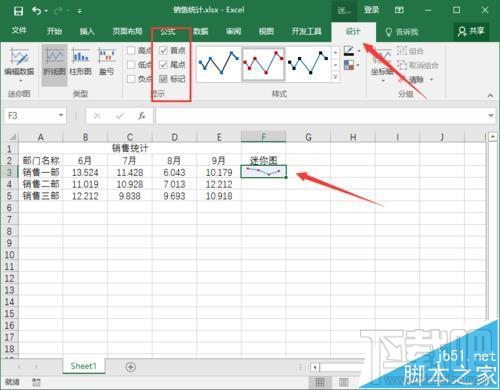Open the Name Box dropdown arrow

[61, 115]
